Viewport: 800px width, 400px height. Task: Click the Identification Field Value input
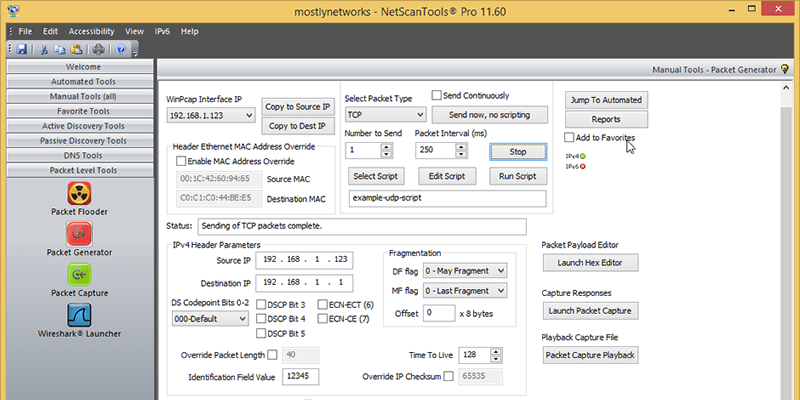[301, 377]
